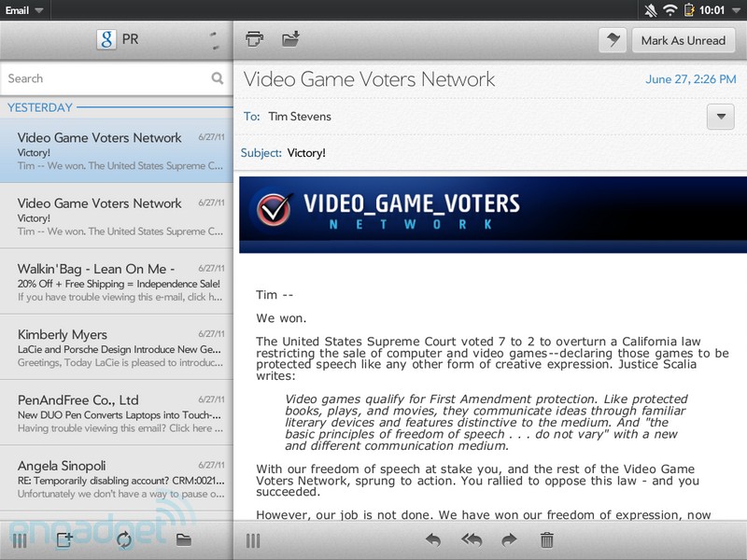The image size is (747, 560).
Task: Show mail folders
Action: click(183, 539)
